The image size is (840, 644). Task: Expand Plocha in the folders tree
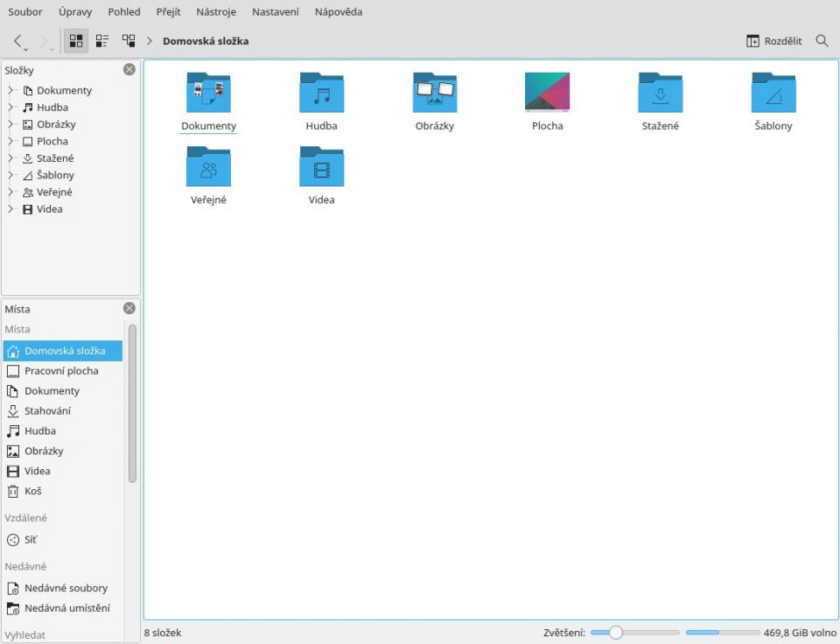[x=10, y=142]
